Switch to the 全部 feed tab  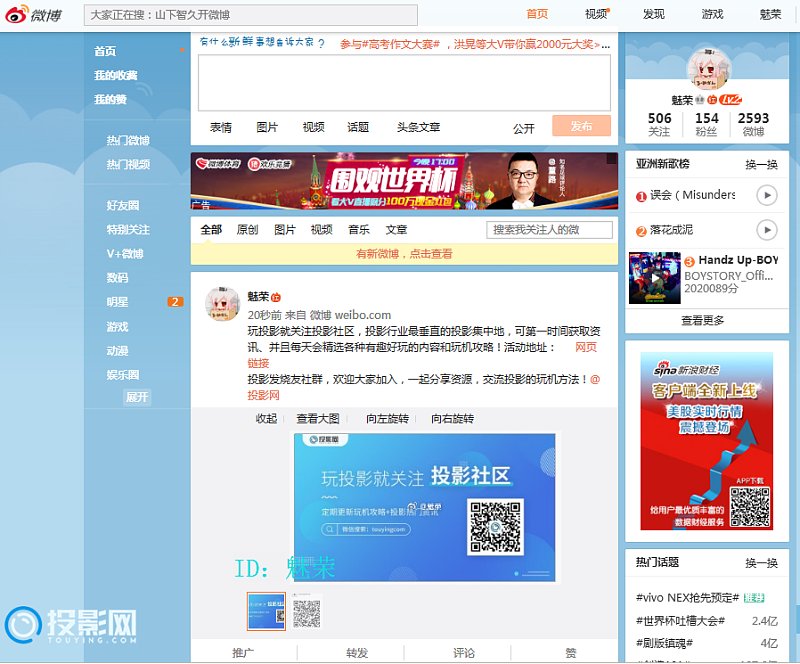[x=211, y=230]
